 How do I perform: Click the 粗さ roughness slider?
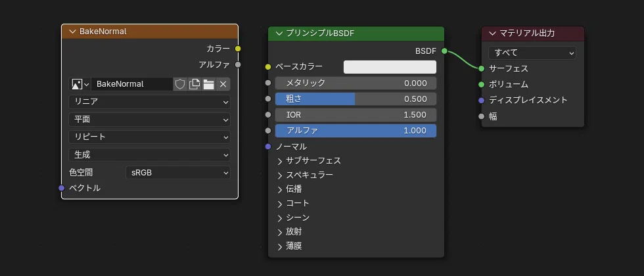pyautogui.click(x=356, y=99)
